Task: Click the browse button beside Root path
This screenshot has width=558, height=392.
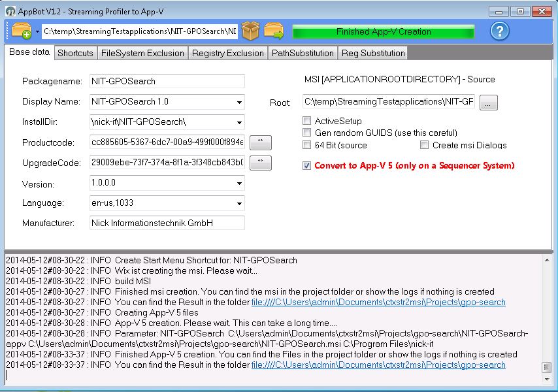Action: [488, 103]
